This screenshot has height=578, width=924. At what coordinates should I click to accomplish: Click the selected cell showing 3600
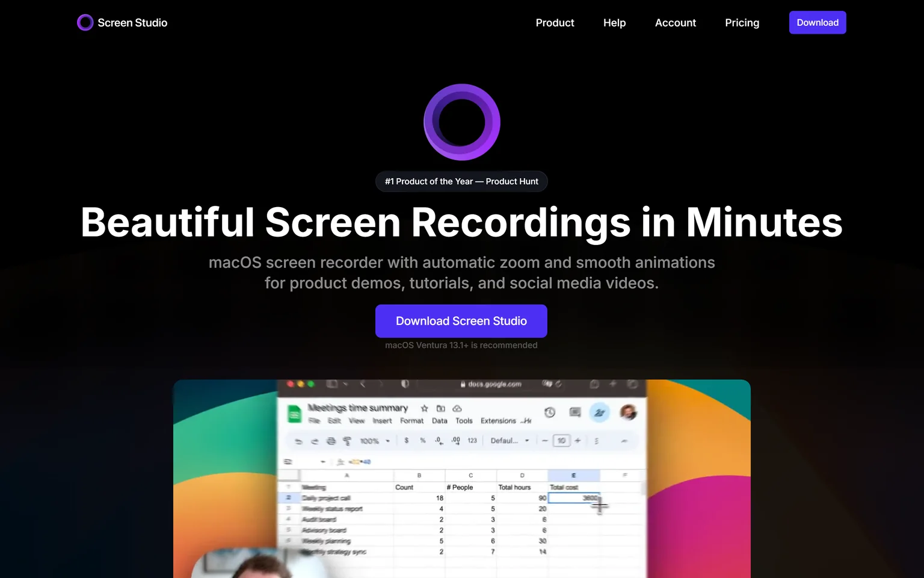[x=574, y=498]
